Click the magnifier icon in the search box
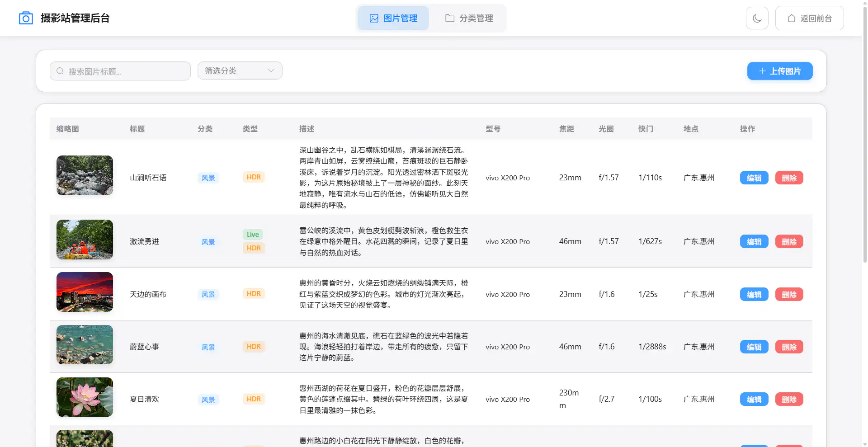Viewport: 868px width, 447px height. click(60, 71)
